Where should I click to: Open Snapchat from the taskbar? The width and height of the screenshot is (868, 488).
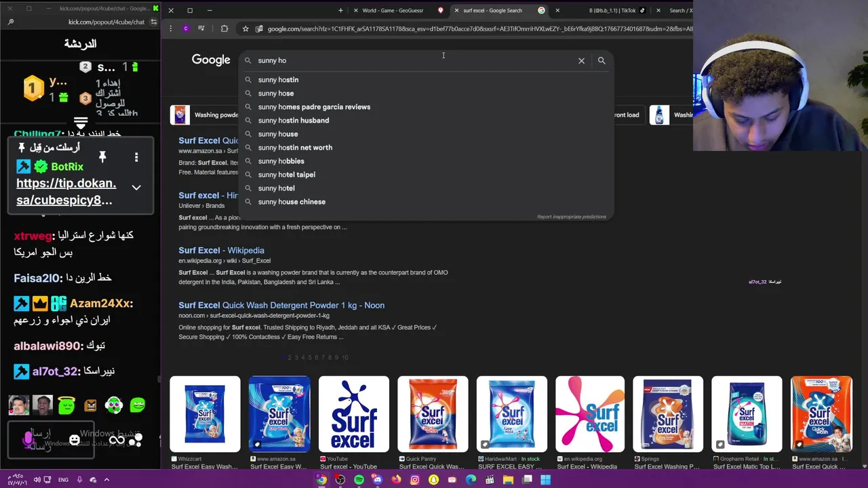[433, 480]
